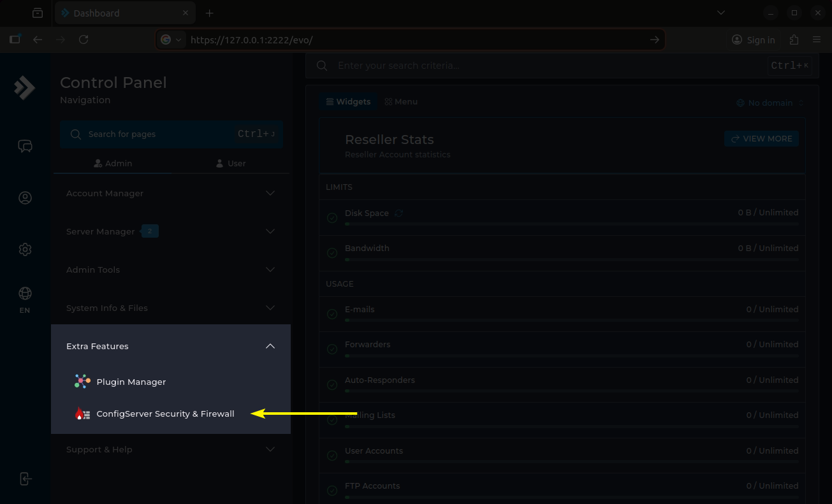Image resolution: width=832 pixels, height=504 pixels.
Task: Switch to the User tab
Action: click(x=230, y=163)
